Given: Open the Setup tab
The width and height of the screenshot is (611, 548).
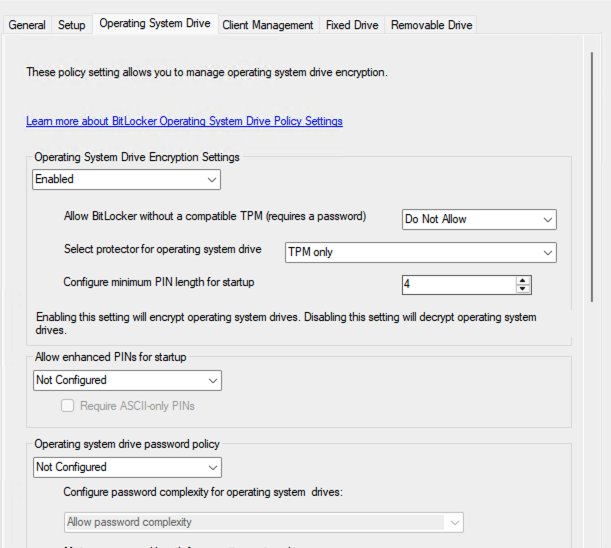Looking at the screenshot, I should [72, 25].
